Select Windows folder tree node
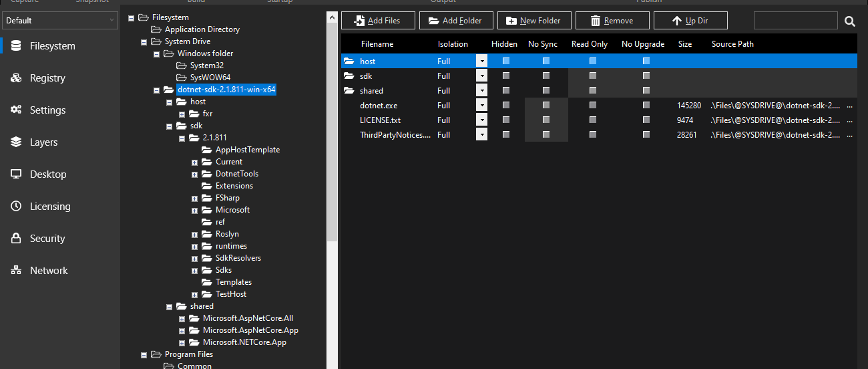Screen dimensions: 868x369 [x=205, y=53]
